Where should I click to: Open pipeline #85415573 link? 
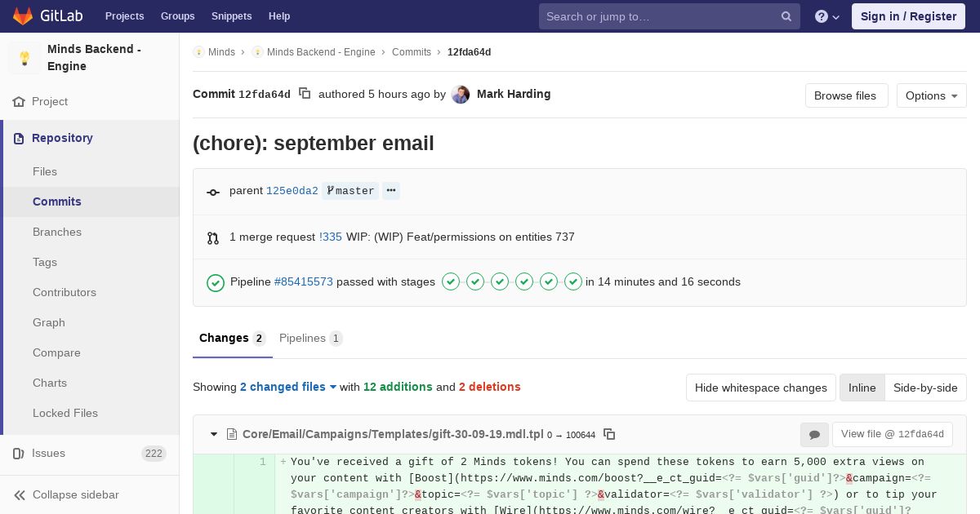click(x=304, y=281)
